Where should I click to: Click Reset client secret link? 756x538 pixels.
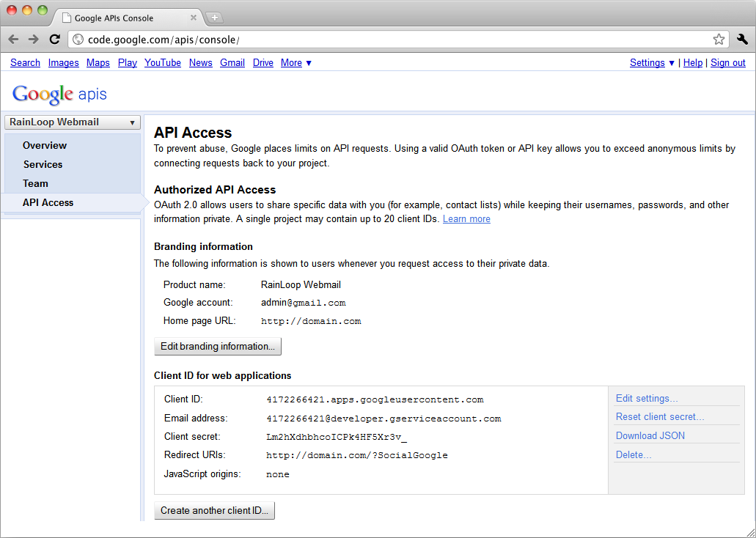pyautogui.click(x=659, y=417)
